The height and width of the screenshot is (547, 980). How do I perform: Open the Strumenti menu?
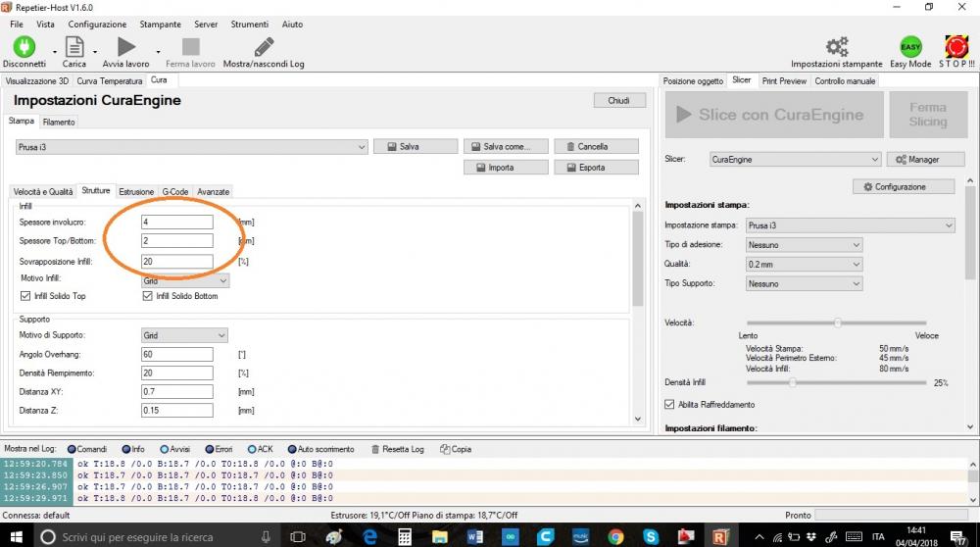point(250,24)
